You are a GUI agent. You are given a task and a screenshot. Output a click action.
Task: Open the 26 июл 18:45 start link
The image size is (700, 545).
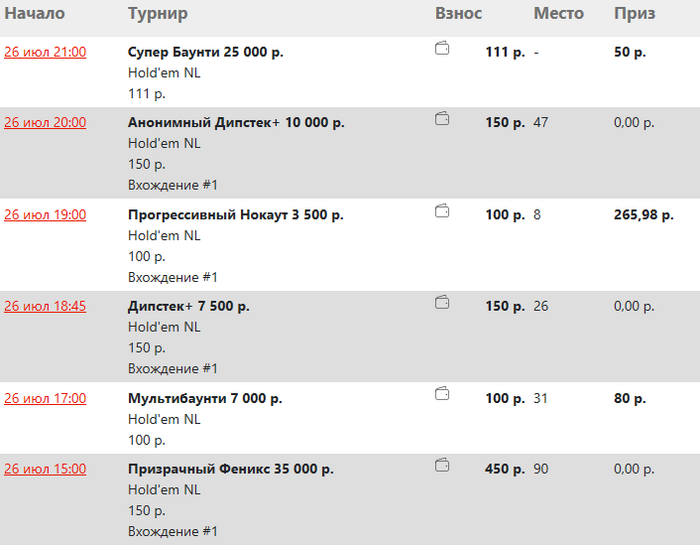click(45, 306)
